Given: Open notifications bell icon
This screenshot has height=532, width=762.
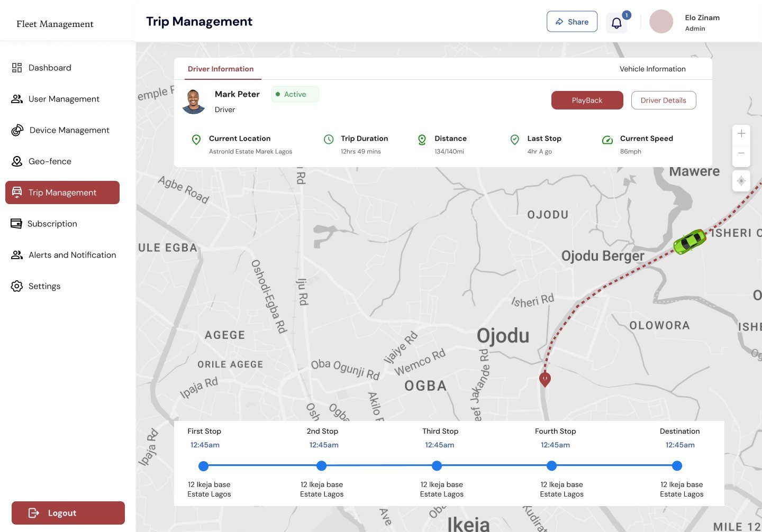Looking at the screenshot, I should [x=616, y=23].
